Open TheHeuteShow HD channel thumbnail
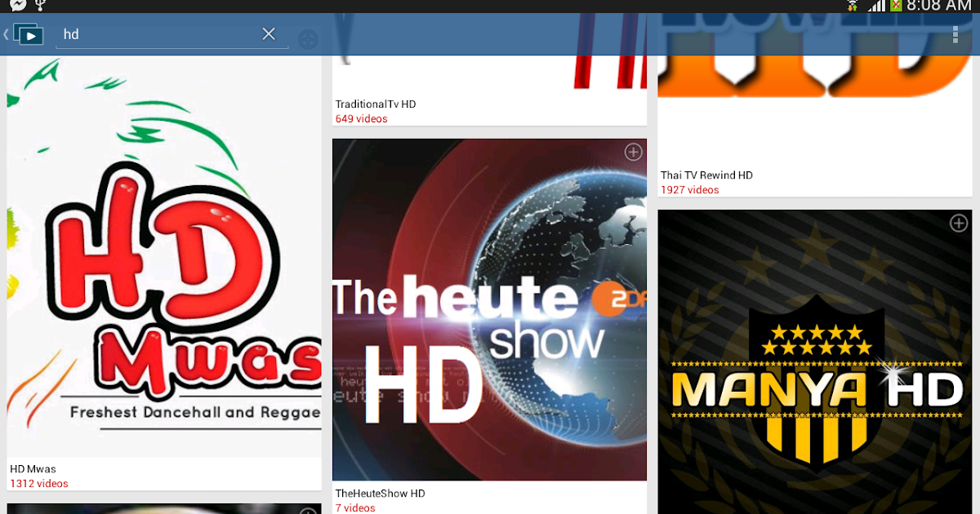The height and width of the screenshot is (514, 980). (489, 309)
